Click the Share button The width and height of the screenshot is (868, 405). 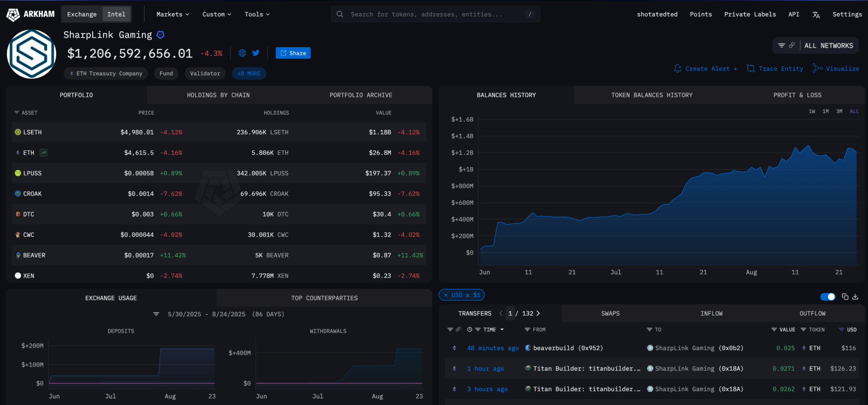292,53
